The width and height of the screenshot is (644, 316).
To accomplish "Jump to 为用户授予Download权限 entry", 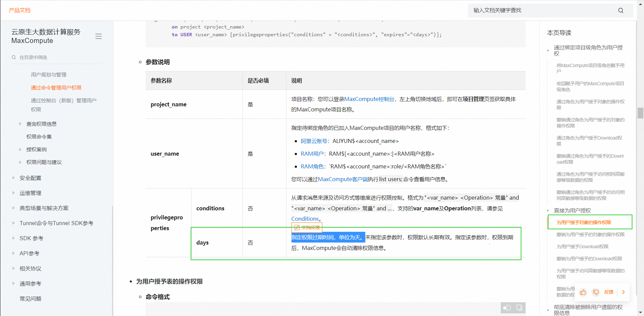I will pos(582,247).
